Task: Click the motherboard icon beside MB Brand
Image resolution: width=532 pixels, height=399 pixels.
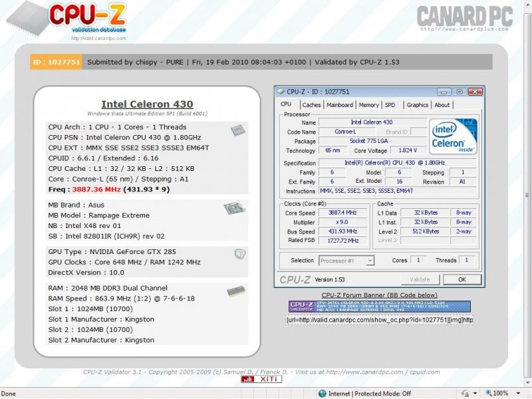Action: pyautogui.click(x=235, y=208)
